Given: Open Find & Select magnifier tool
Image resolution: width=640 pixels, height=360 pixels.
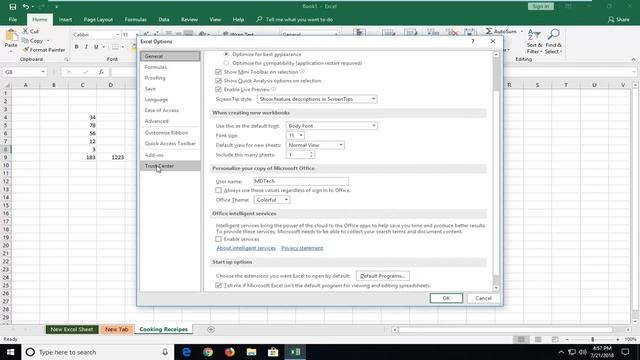Looking at the screenshot, I should (553, 41).
